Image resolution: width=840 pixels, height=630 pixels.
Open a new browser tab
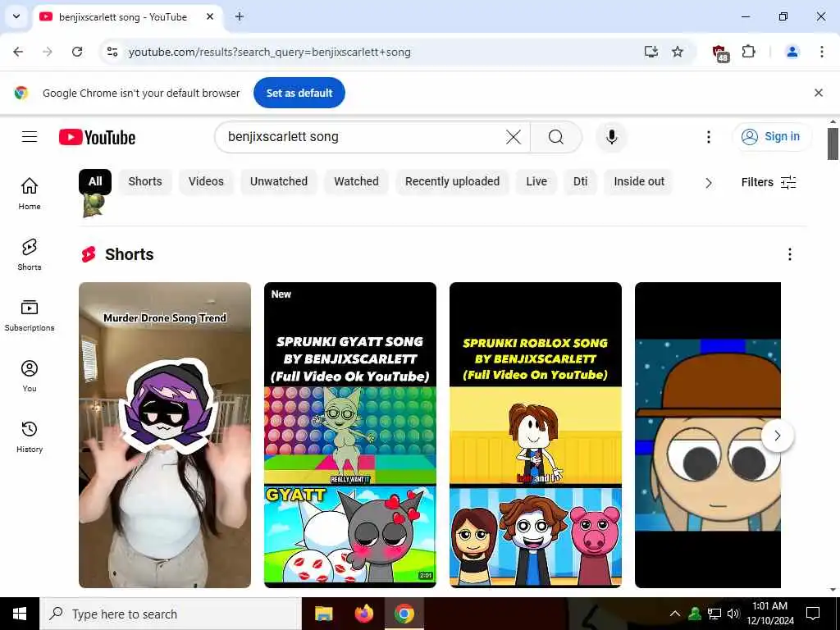[x=240, y=16]
